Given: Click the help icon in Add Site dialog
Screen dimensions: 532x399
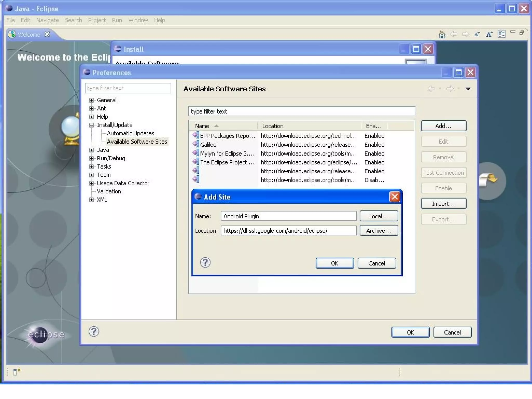Looking at the screenshot, I should 205,263.
